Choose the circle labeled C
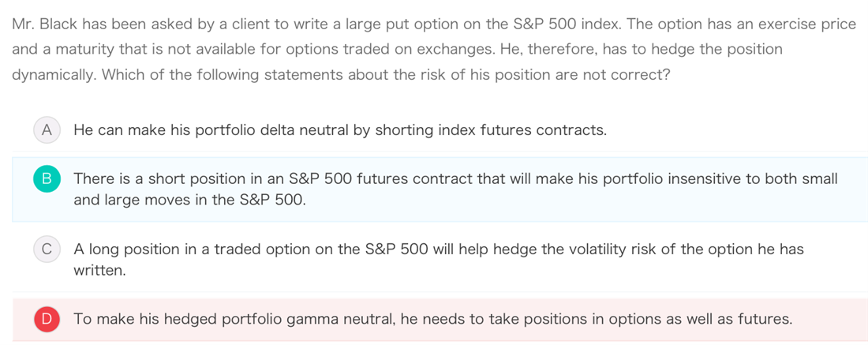Viewport: 868px width, 345px height. coord(47,249)
